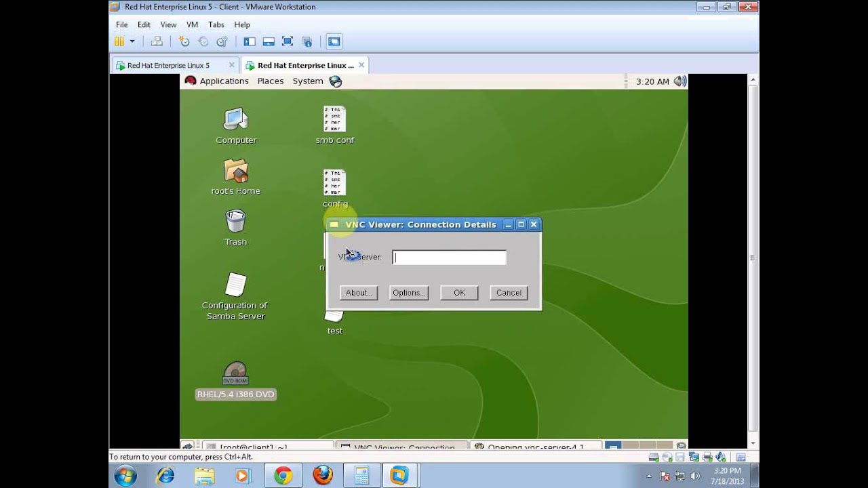Click the console view toolbar icon

point(334,41)
